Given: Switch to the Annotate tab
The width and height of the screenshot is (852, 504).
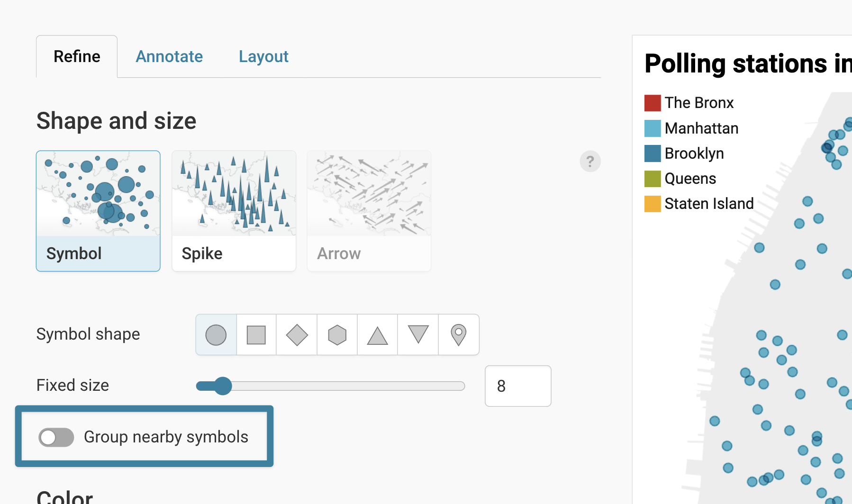Looking at the screenshot, I should pyautogui.click(x=169, y=57).
